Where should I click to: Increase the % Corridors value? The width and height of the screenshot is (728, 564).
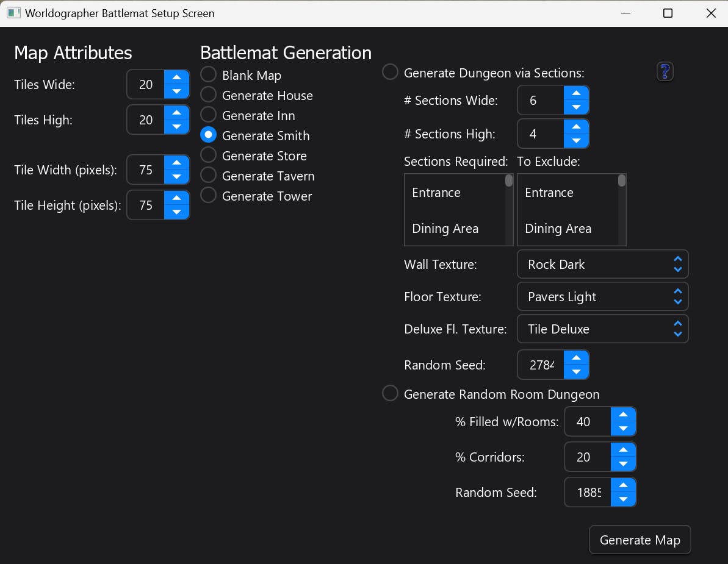(623, 450)
